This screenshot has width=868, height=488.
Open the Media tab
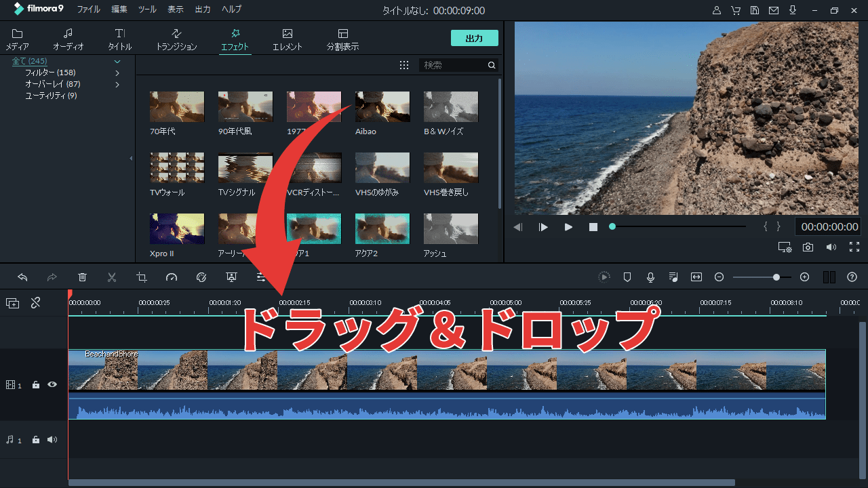[x=17, y=40]
